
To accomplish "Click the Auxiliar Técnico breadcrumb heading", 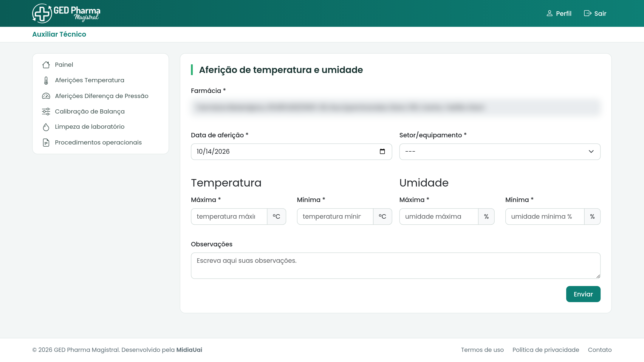I will (59, 34).
